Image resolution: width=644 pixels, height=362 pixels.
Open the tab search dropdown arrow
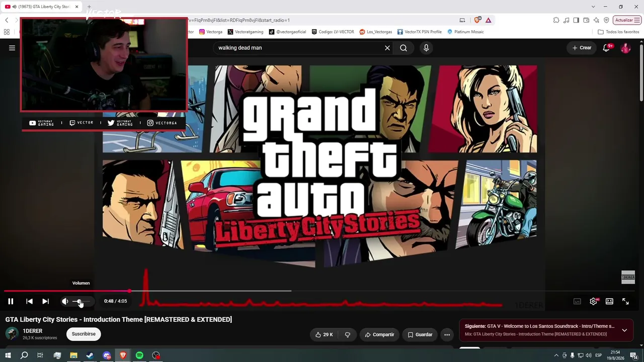pyautogui.click(x=593, y=7)
